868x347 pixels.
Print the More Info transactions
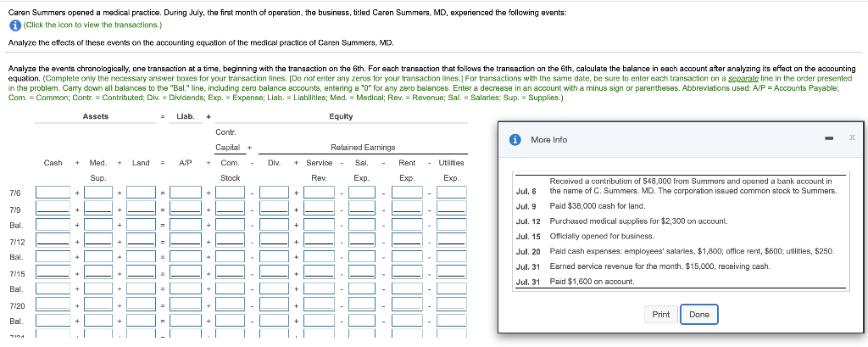click(x=661, y=314)
